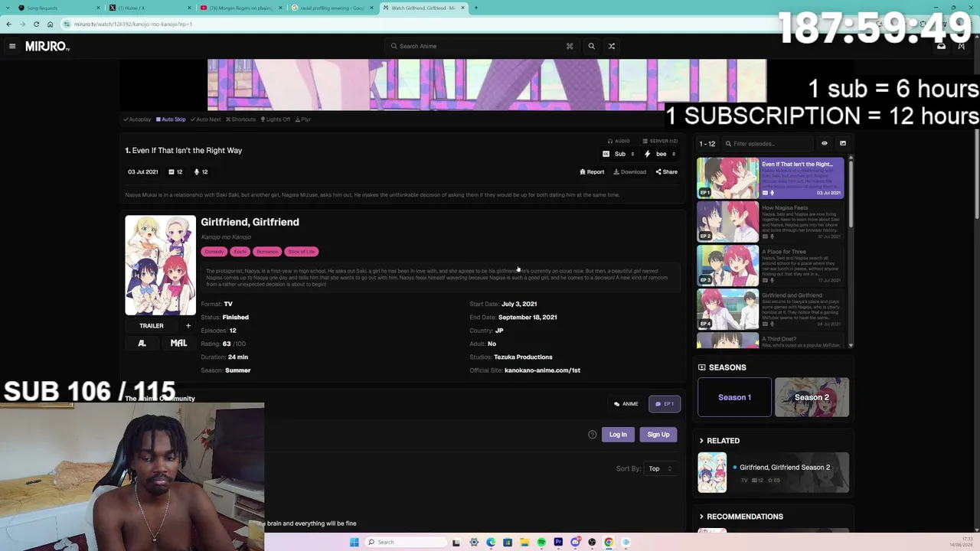The image size is (980, 551).
Task: Open the command shortcut icon in search bar
Action: [x=570, y=46]
